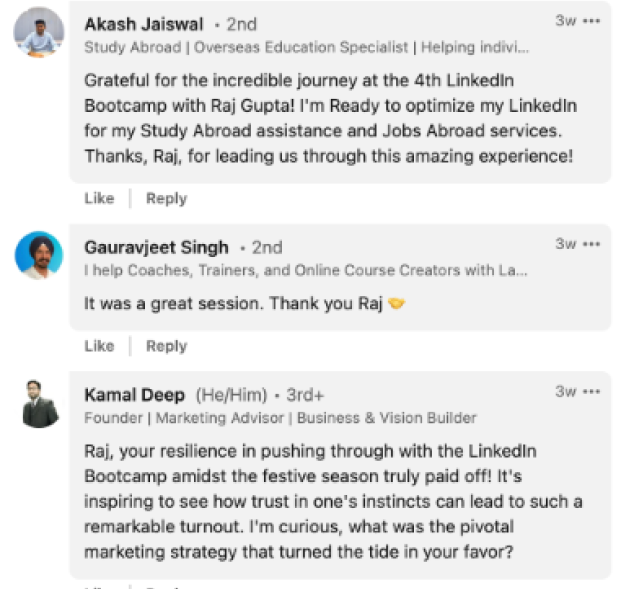Image resolution: width=621 pixels, height=589 pixels.
Task: Like Akash Jaiswal's comment
Action: point(99,198)
